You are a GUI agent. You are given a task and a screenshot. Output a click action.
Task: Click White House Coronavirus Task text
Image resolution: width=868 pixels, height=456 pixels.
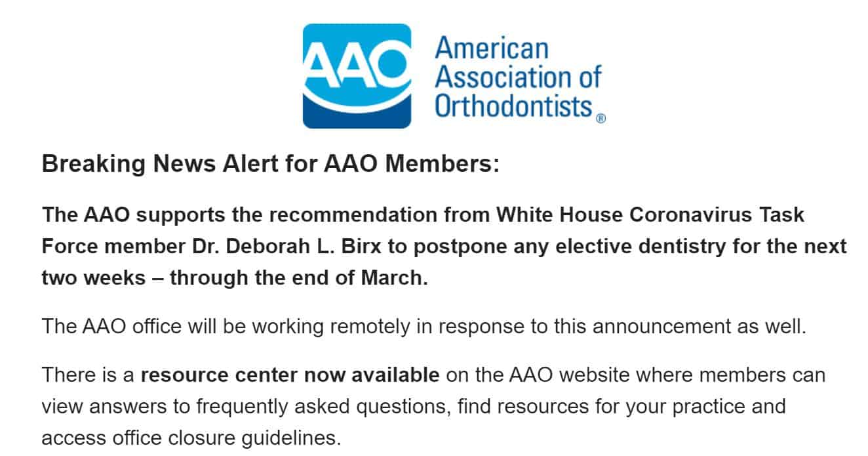click(650, 215)
